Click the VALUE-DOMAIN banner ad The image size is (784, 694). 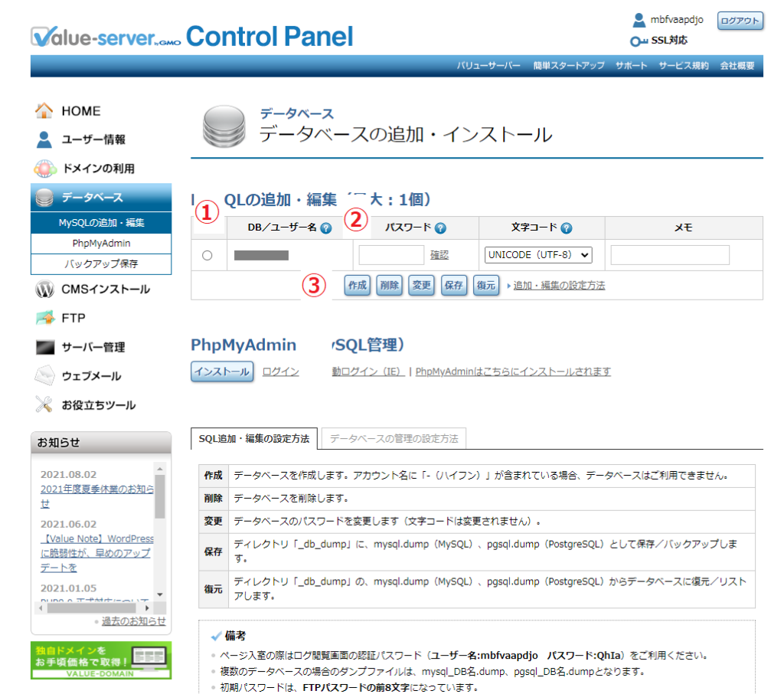coord(101,660)
